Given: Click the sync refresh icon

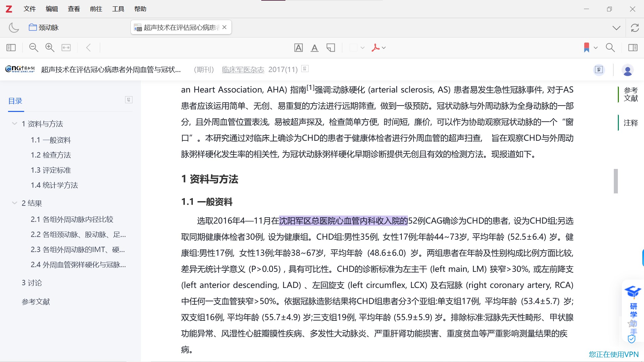Looking at the screenshot, I should click(x=635, y=28).
